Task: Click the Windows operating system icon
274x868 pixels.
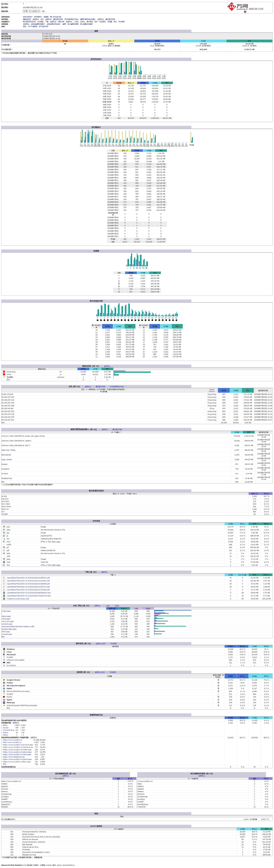Action: 4,649
